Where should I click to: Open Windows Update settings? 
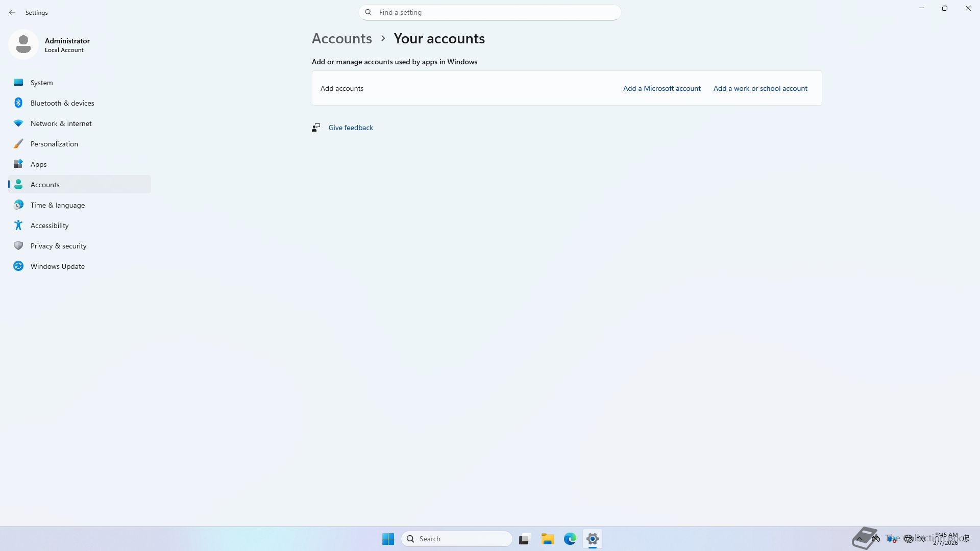pyautogui.click(x=57, y=266)
